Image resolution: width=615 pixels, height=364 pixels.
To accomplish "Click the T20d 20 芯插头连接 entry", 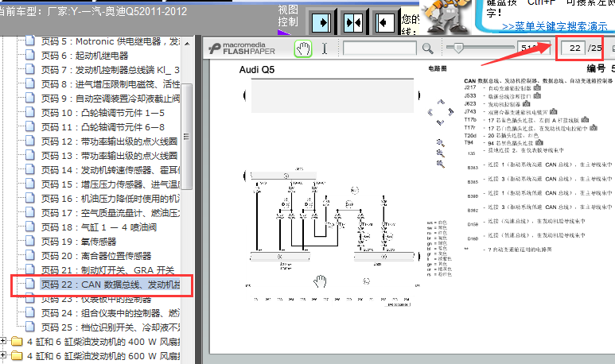I will (x=501, y=135).
